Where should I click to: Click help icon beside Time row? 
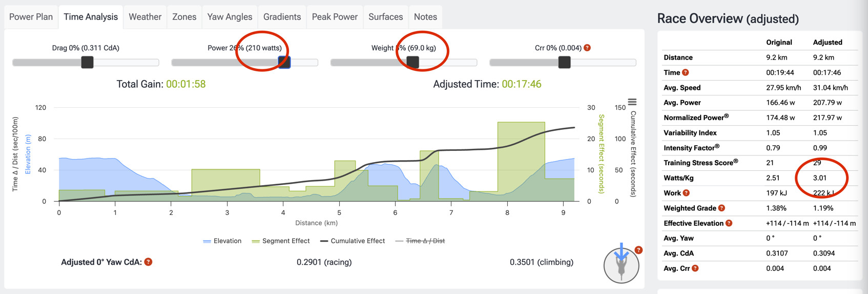[685, 73]
